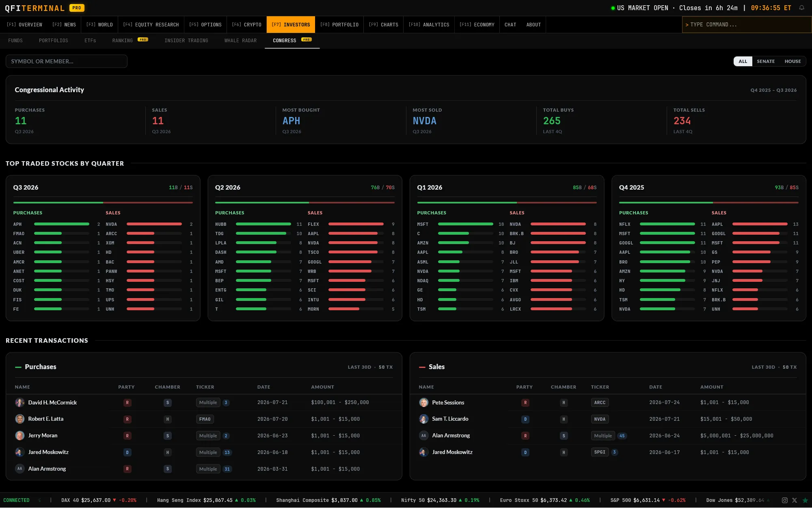
Task: Click the ARCC ticker chip in Pete Sessions' row
Action: click(x=600, y=402)
